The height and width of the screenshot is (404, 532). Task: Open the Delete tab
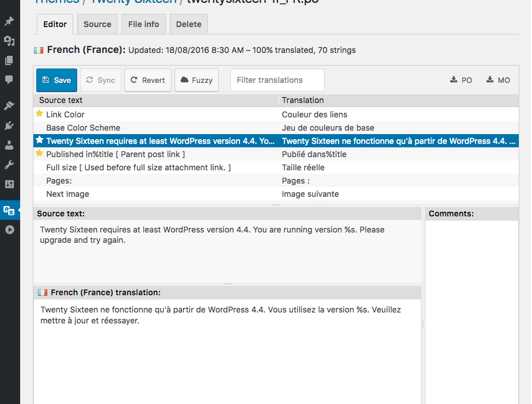[189, 24]
